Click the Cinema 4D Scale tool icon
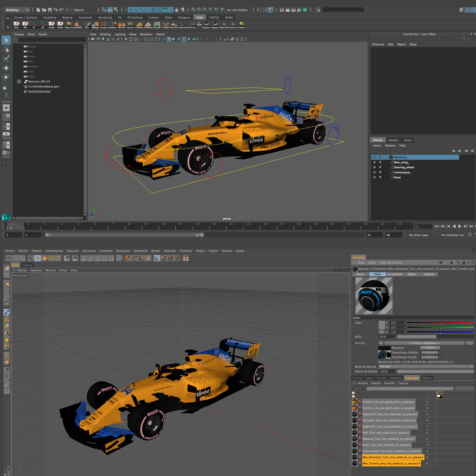This screenshot has width=476, height=476. coord(45,258)
